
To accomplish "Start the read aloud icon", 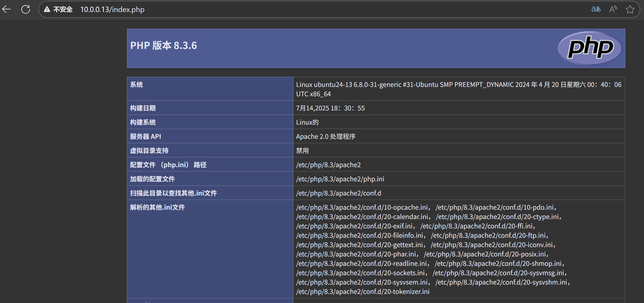I will pyautogui.click(x=613, y=9).
